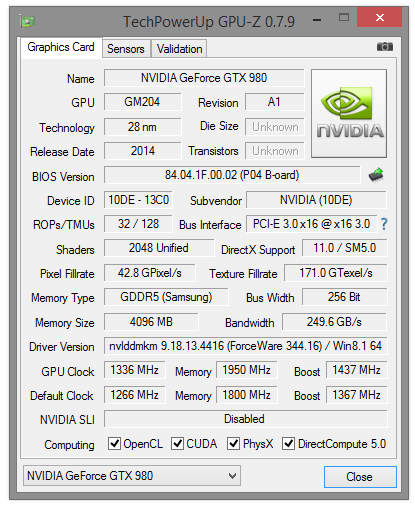Toggle the CUDA checkbox
The height and width of the screenshot is (506, 415).
[x=177, y=444]
